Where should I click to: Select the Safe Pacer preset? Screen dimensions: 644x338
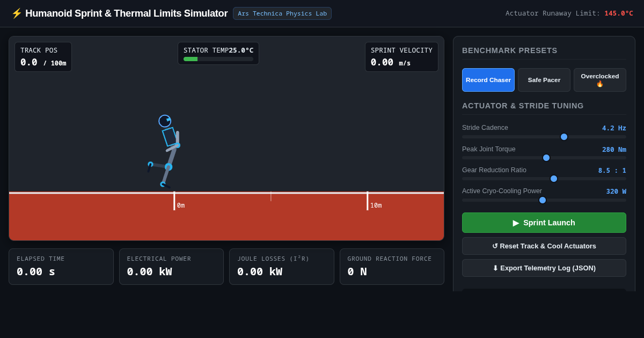[x=544, y=80]
